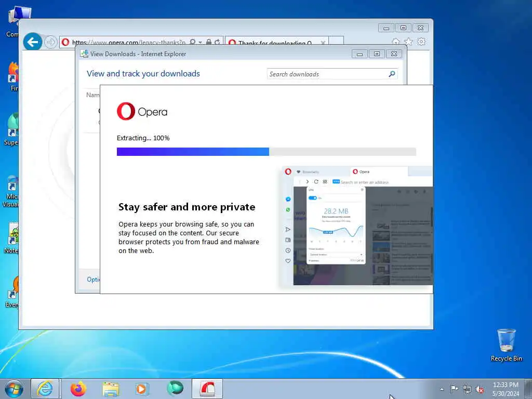Viewport: 532px width, 399px height.
Task: Click the security lock icon in address bar
Action: point(209,42)
